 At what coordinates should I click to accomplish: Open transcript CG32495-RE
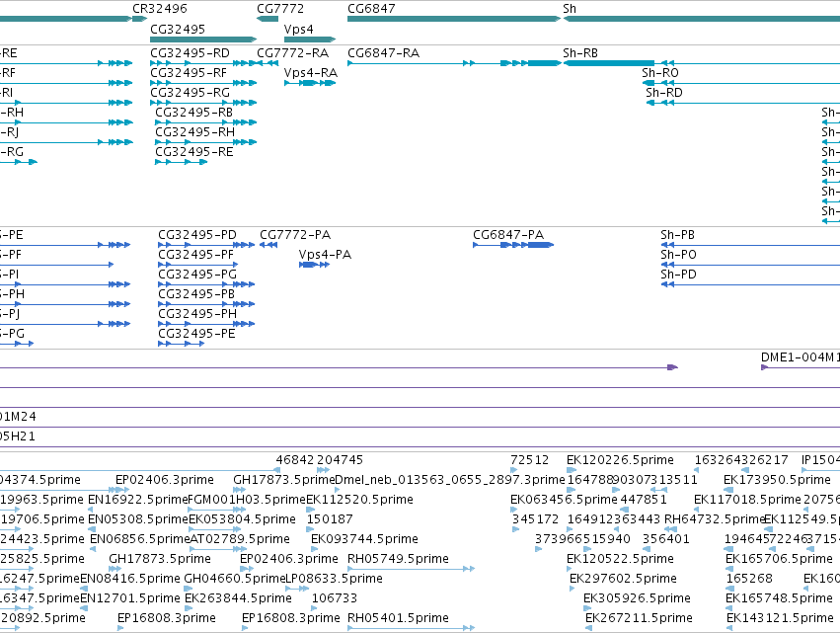(x=193, y=152)
